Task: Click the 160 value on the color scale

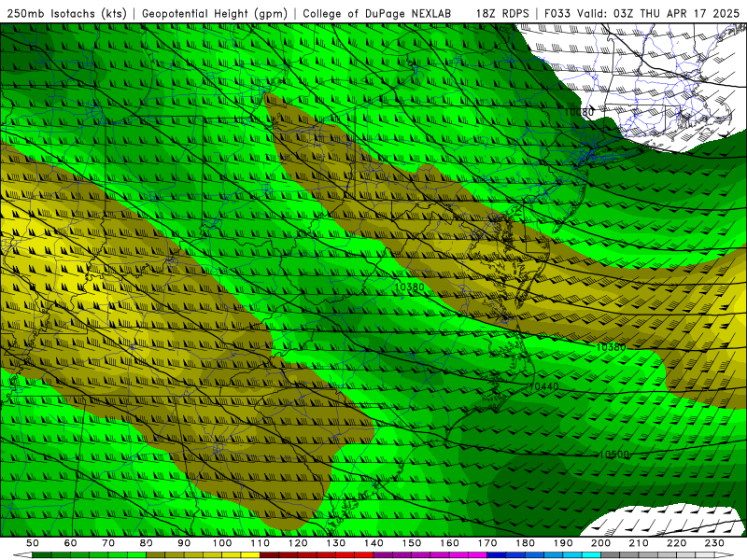Action: coord(449,543)
